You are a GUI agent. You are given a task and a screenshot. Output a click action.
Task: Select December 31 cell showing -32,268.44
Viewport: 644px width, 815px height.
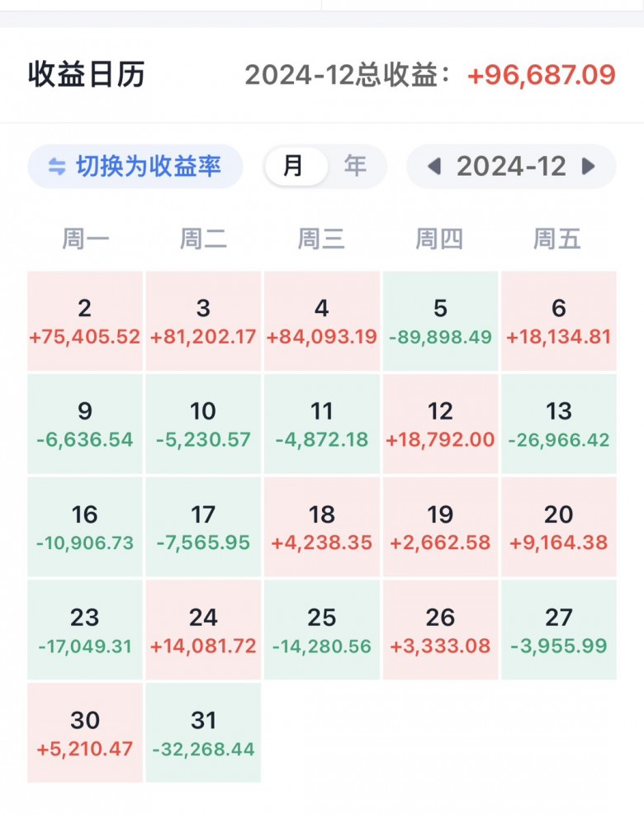pos(203,732)
